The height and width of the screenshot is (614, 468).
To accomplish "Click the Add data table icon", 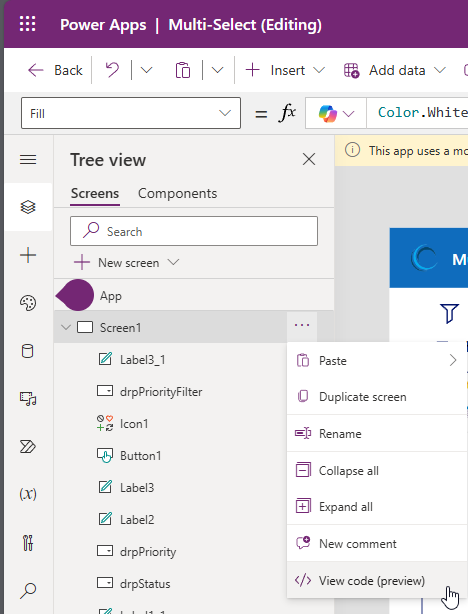I will coord(351,71).
